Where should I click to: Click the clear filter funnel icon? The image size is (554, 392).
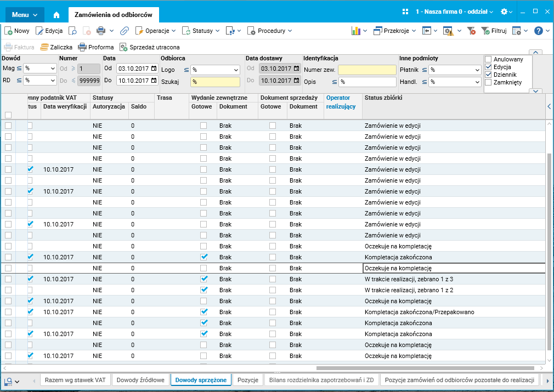(x=471, y=31)
